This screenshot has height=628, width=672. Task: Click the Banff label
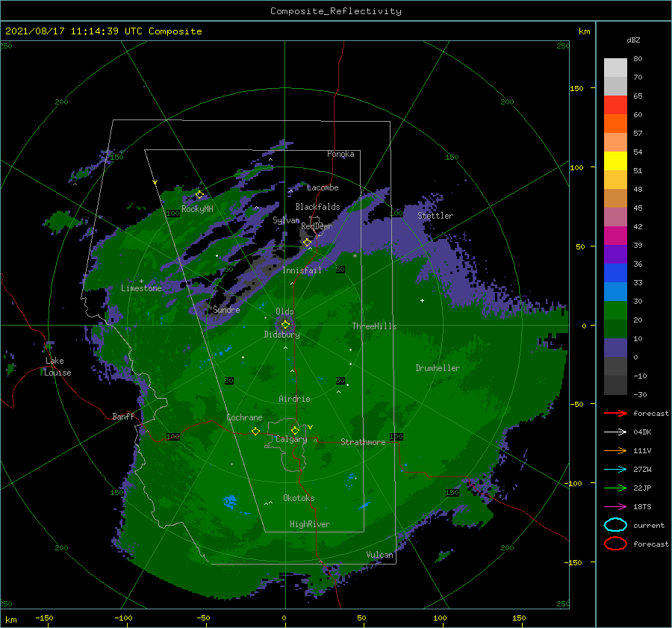[123, 416]
